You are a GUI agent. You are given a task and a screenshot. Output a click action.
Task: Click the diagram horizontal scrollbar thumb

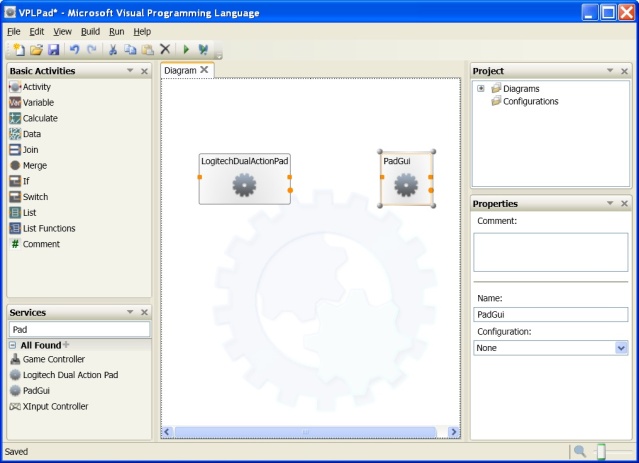[306, 432]
